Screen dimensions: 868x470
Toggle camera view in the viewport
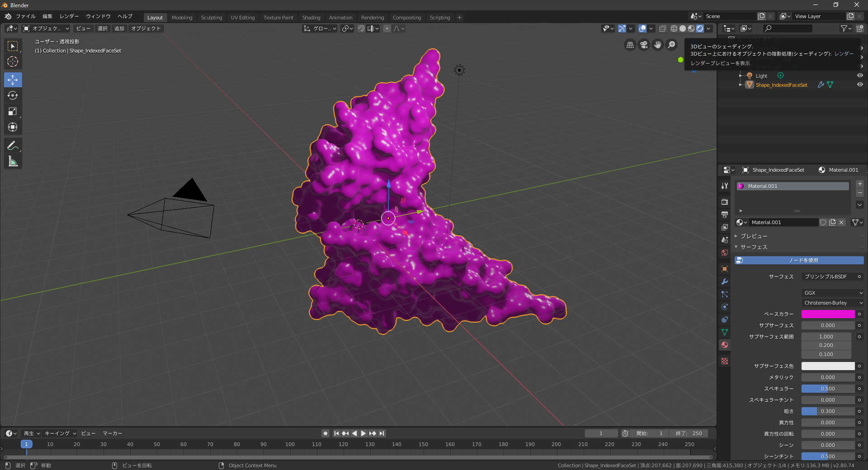pyautogui.click(x=644, y=45)
